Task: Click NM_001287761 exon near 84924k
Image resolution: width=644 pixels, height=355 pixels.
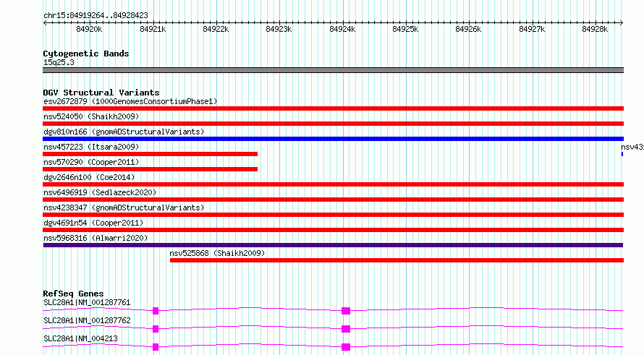Action: pos(346,311)
